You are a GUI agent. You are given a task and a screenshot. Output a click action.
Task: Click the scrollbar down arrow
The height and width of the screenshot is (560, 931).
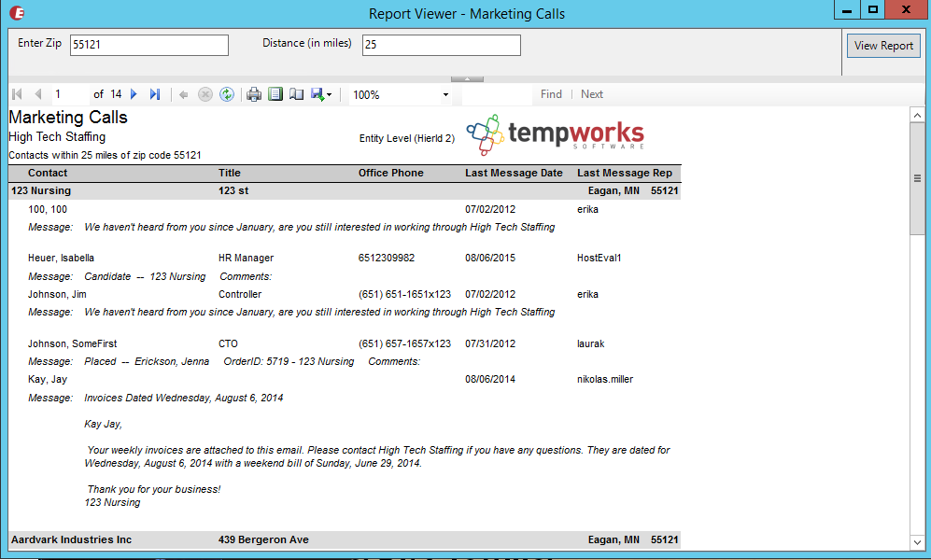[x=917, y=541]
